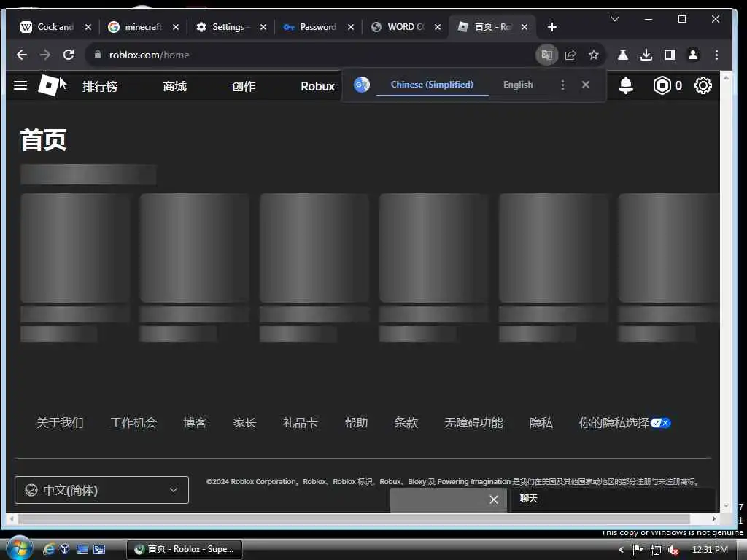Click the horizontal page scrollbar
Image resolution: width=747 pixels, height=560 pixels.
pyautogui.click(x=355, y=519)
